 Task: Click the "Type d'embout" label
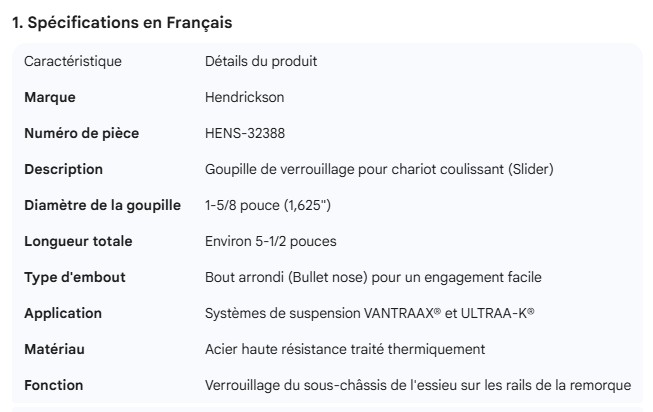click(x=74, y=277)
